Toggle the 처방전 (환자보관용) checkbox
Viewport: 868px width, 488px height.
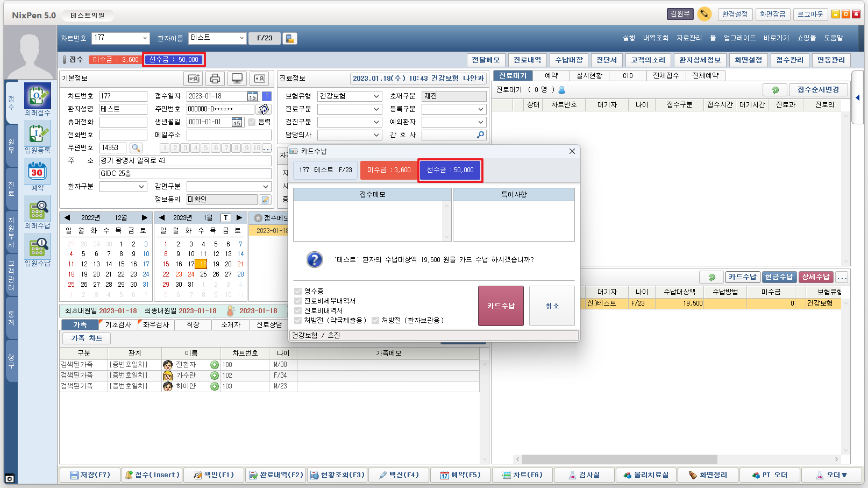point(375,320)
